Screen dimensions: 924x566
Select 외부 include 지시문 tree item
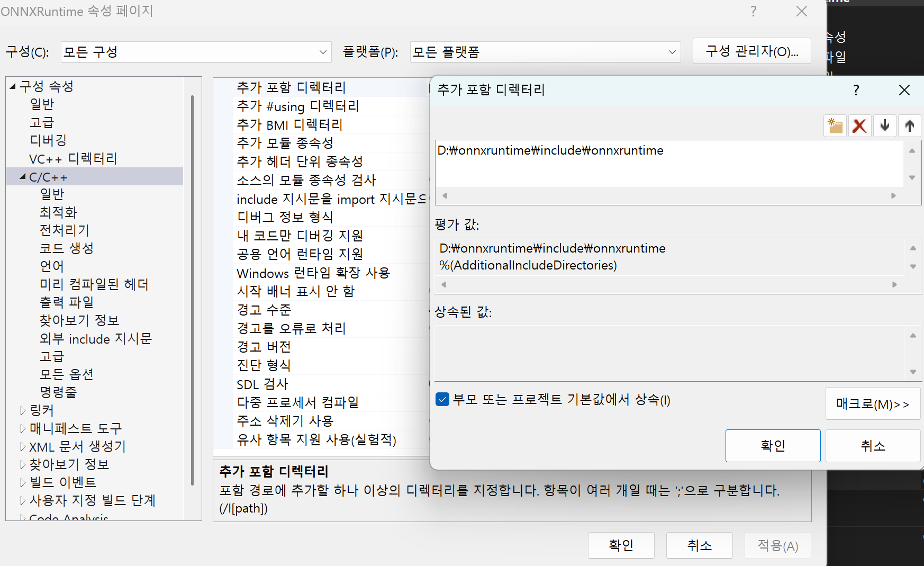pyautogui.click(x=96, y=338)
